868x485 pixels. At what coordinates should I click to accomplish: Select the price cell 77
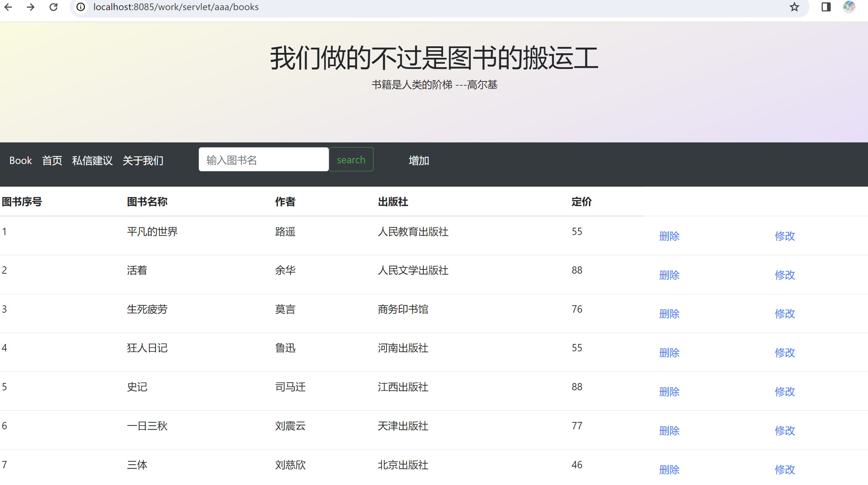point(577,426)
